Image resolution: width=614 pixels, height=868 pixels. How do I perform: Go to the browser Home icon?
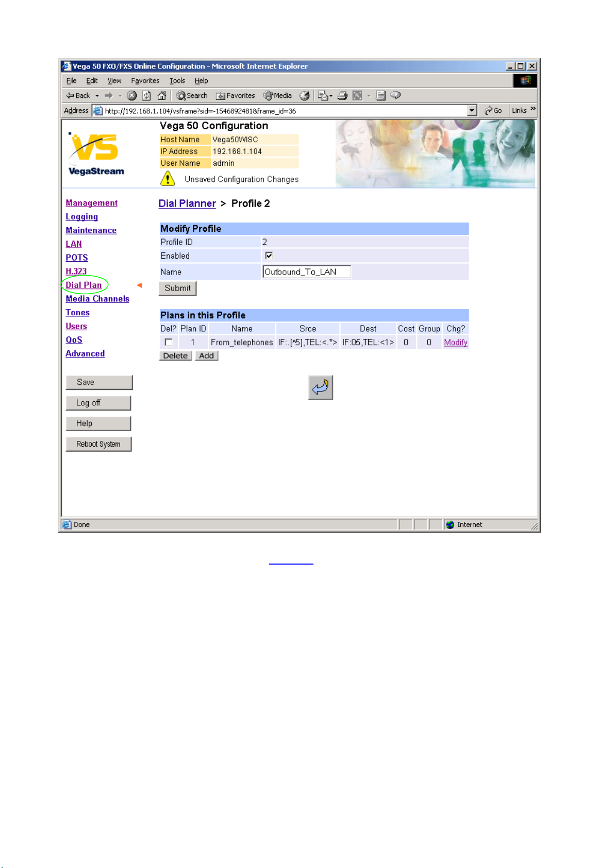[162, 95]
